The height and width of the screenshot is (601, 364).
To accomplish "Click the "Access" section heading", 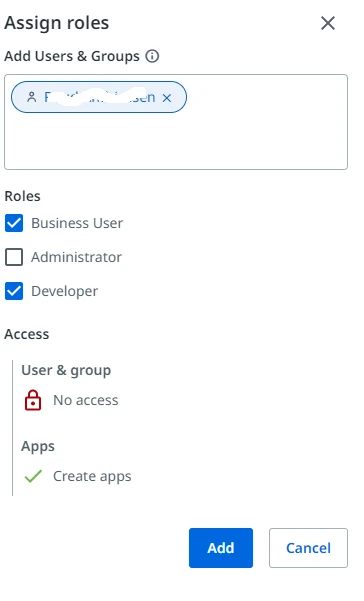I will point(27,334).
